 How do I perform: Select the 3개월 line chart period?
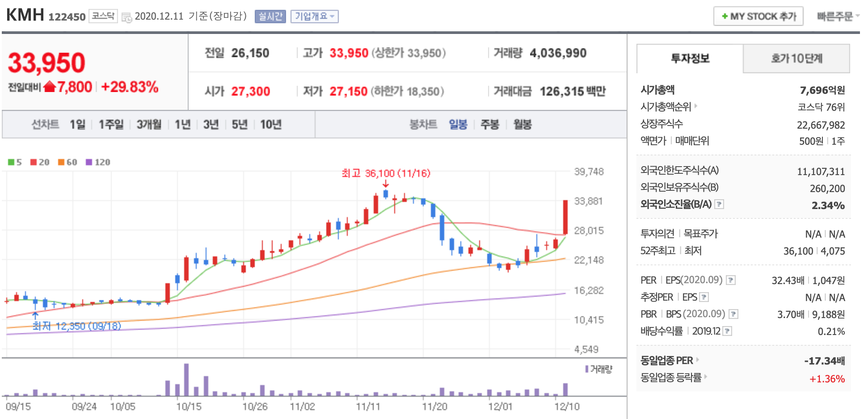point(149,124)
